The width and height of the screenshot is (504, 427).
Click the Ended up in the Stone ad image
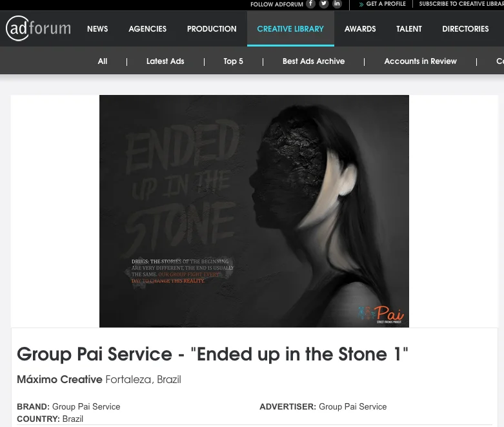254,211
